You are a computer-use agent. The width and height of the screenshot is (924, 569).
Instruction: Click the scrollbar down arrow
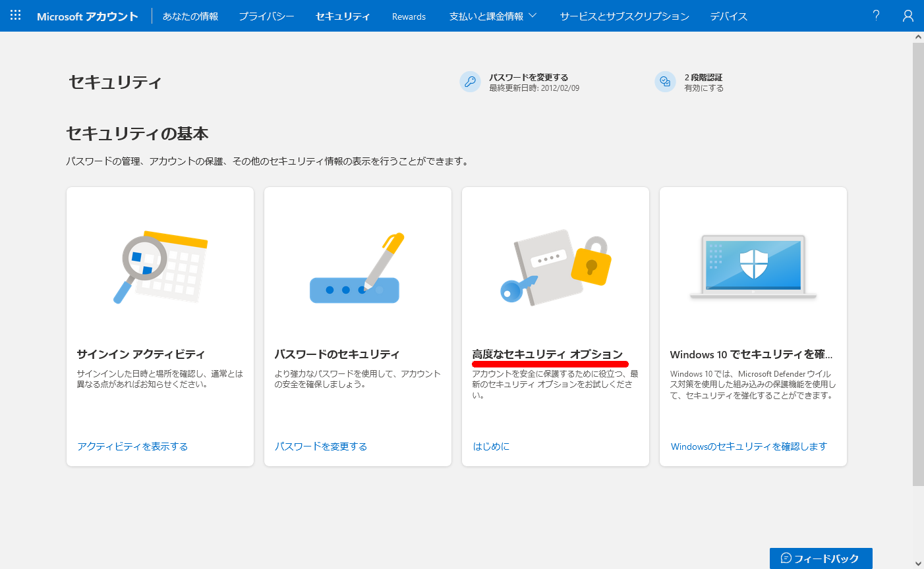tap(918, 563)
